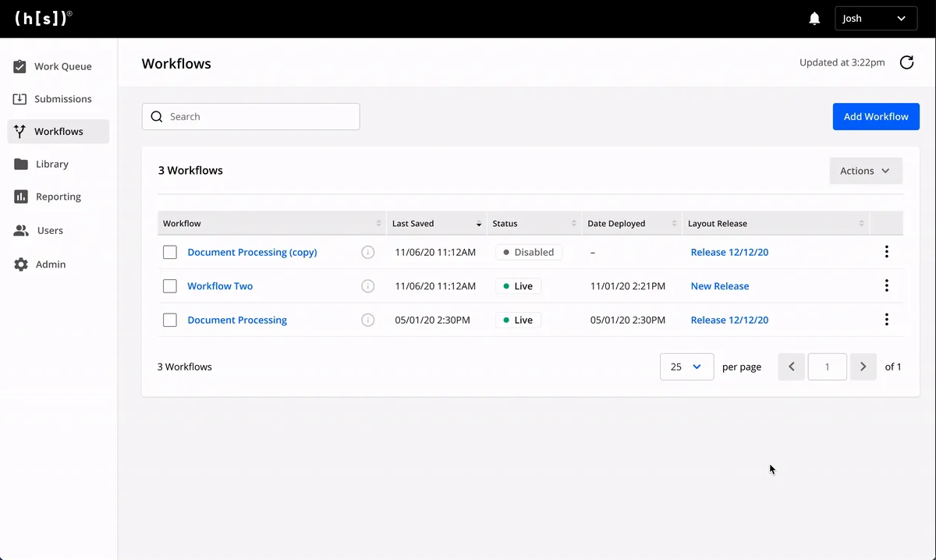The height and width of the screenshot is (560, 936).
Task: Refresh the workflows list with reload icon
Action: point(906,62)
